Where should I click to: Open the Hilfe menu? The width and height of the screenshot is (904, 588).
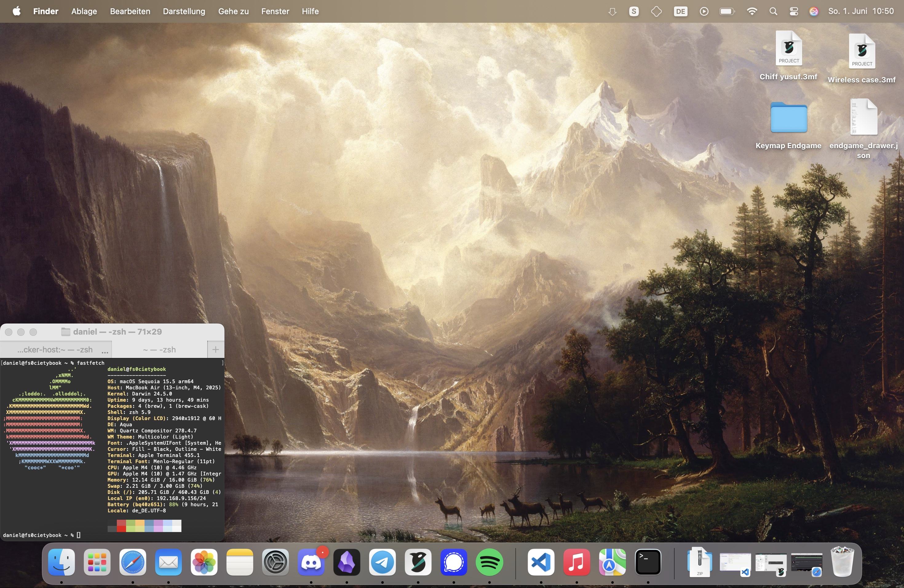click(310, 11)
